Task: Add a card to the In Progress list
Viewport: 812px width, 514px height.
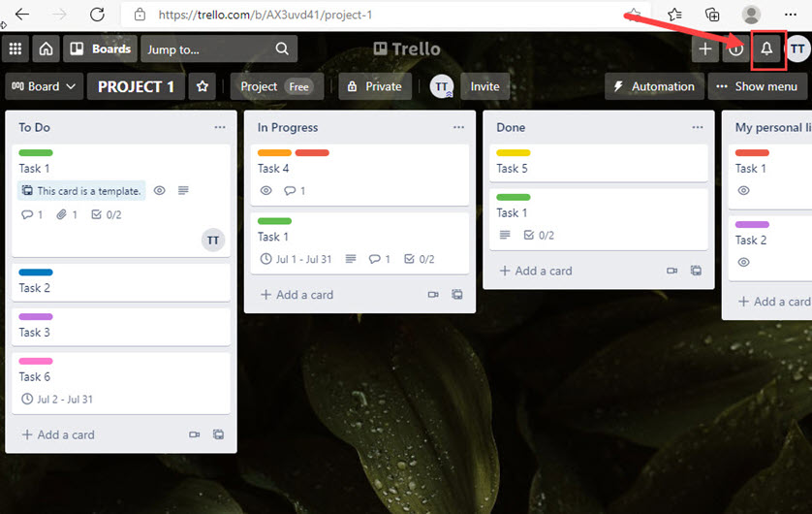Action: pyautogui.click(x=297, y=295)
